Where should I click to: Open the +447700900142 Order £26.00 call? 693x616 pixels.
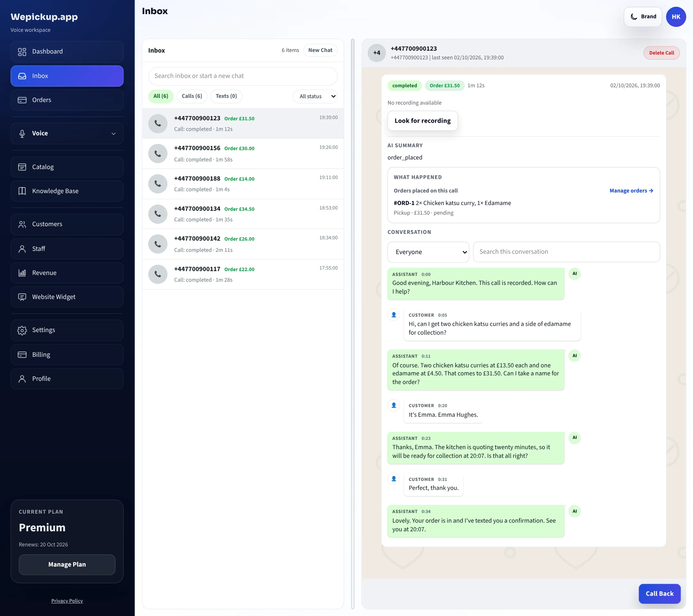coord(243,244)
